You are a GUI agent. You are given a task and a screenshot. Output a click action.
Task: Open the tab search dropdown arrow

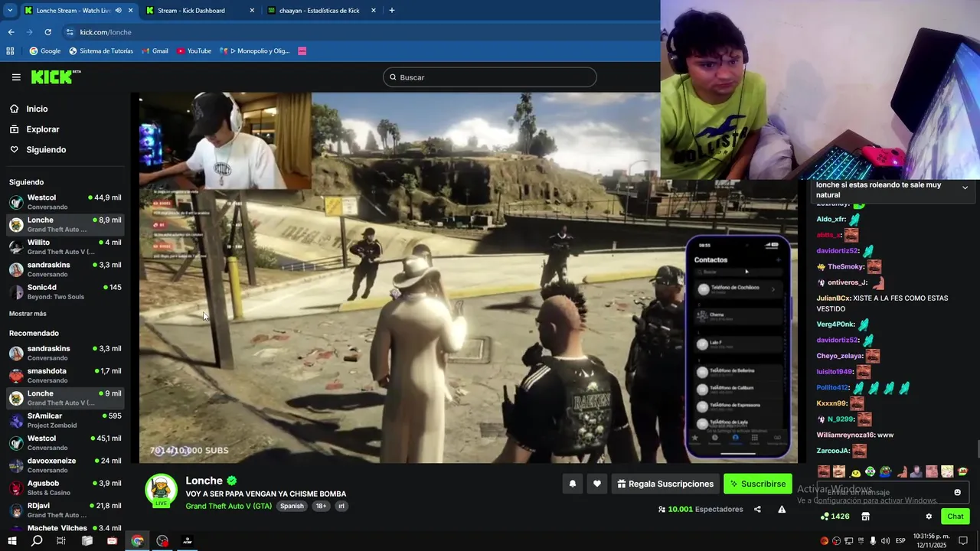[x=10, y=11]
